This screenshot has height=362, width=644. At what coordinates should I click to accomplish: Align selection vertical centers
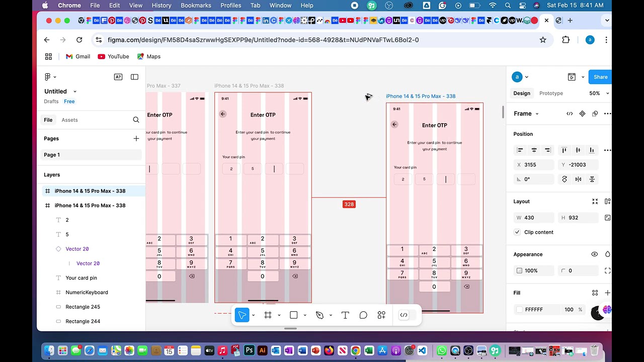click(x=578, y=150)
